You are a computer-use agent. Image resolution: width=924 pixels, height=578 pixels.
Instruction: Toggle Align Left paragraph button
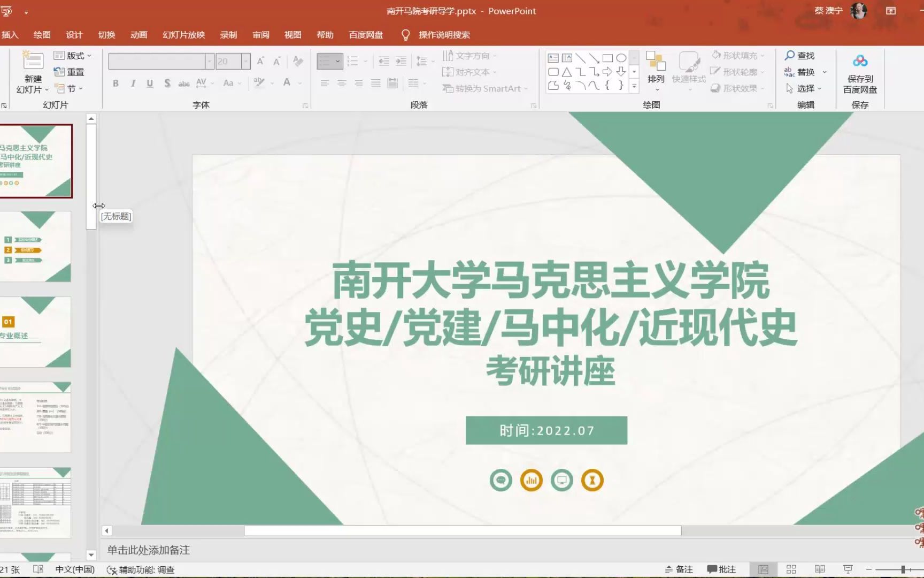click(325, 83)
